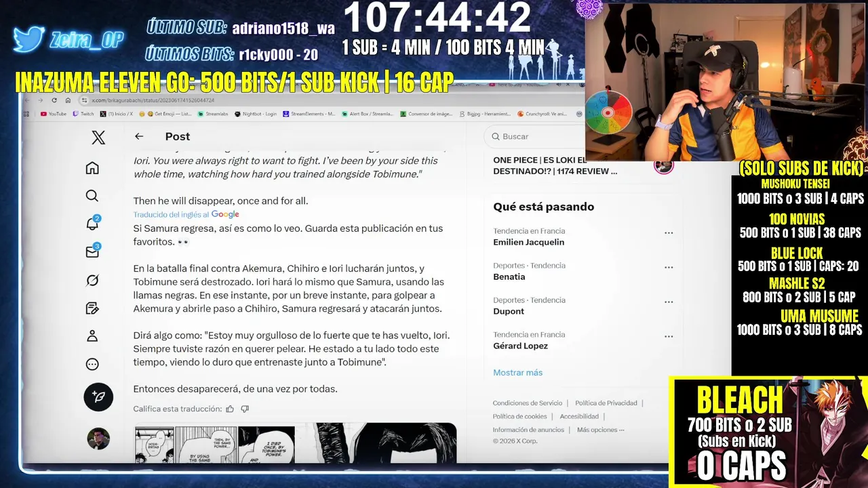Click the browser home button
Viewport: 868px width, 488px height.
click(x=68, y=100)
